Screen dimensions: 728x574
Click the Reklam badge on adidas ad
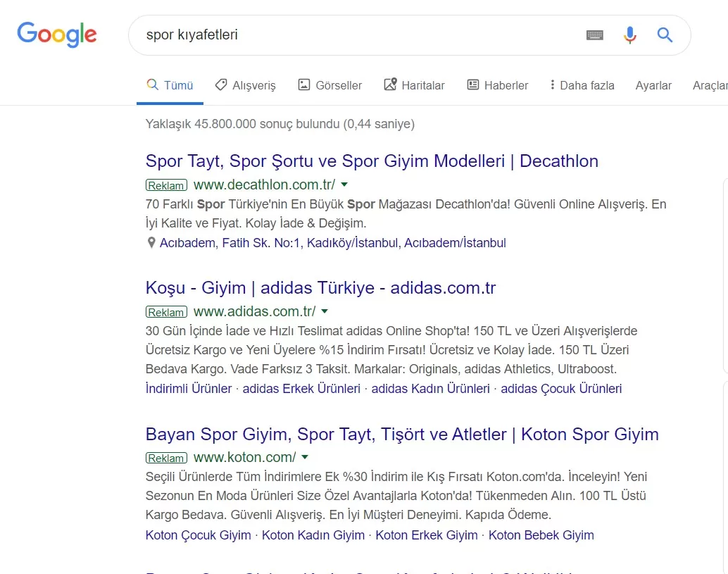pos(166,312)
